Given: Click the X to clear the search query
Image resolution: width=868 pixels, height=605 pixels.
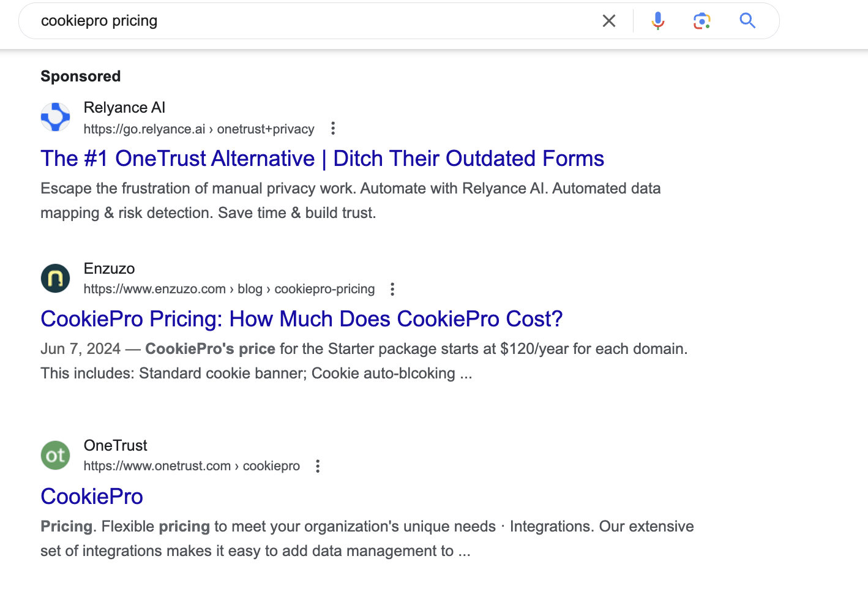Looking at the screenshot, I should (x=608, y=20).
